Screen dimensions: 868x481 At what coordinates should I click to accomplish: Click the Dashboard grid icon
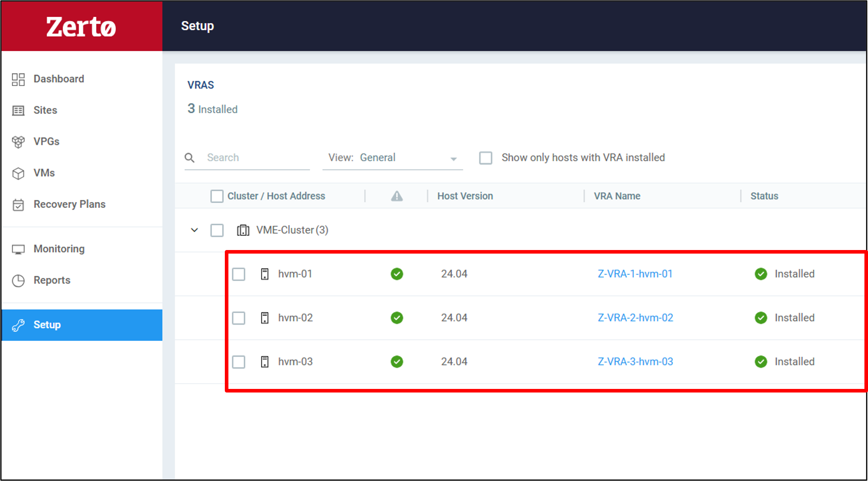[x=18, y=79]
